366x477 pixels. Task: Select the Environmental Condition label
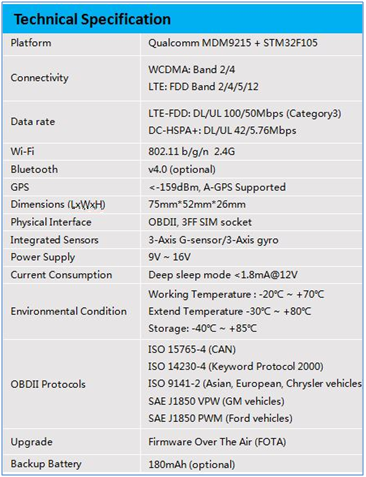(68, 311)
